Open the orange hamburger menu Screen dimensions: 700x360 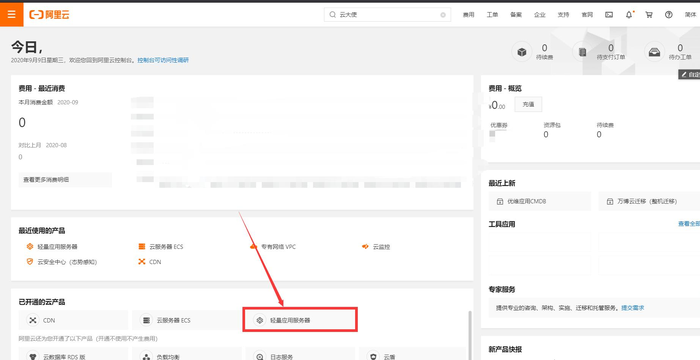click(12, 14)
